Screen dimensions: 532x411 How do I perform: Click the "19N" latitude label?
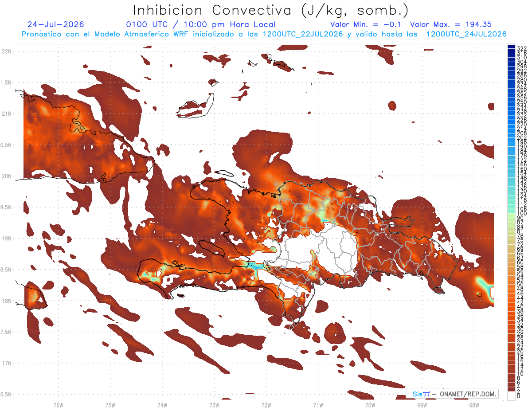(x=6, y=239)
